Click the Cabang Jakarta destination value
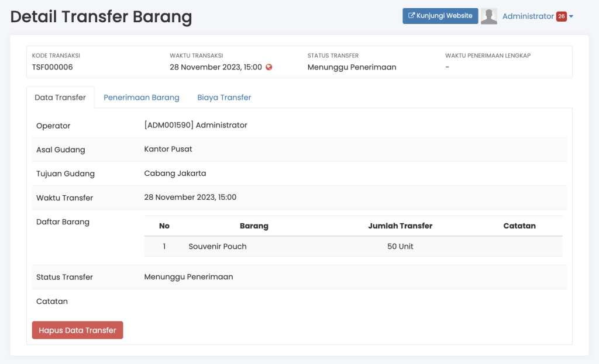The width and height of the screenshot is (599, 364). point(175,173)
